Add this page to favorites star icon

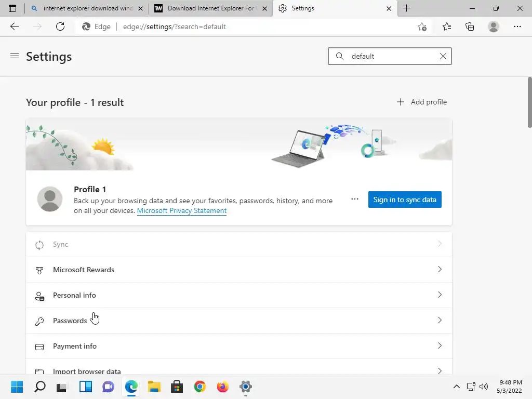[422, 27]
